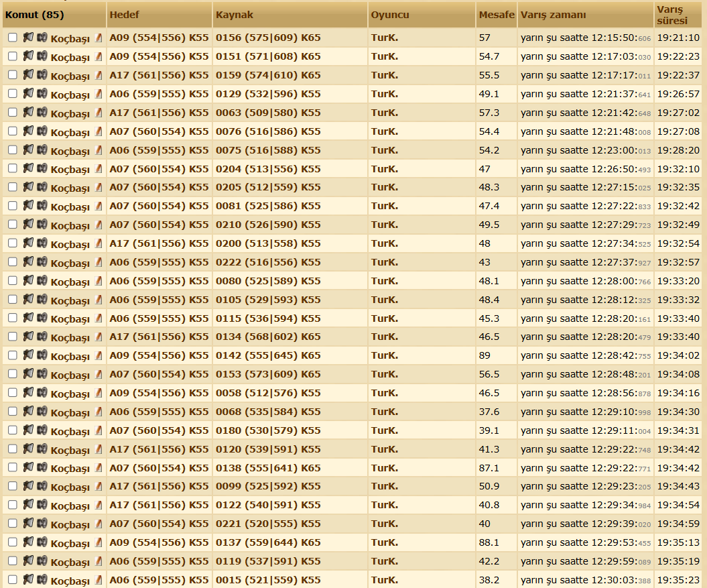Image resolution: width=707 pixels, height=588 pixels.
Task: Open target village A09 (554|556) in 0151 row
Action: click(159, 56)
